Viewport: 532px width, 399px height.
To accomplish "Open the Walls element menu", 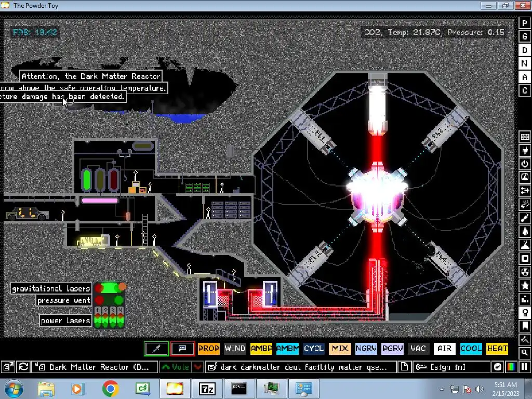I will 525,137.
